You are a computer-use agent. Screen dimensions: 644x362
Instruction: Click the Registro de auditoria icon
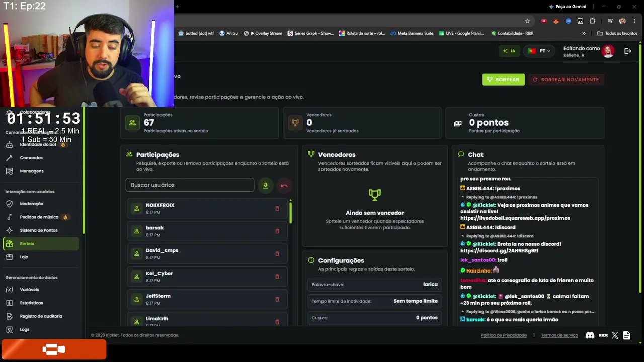pos(9,316)
